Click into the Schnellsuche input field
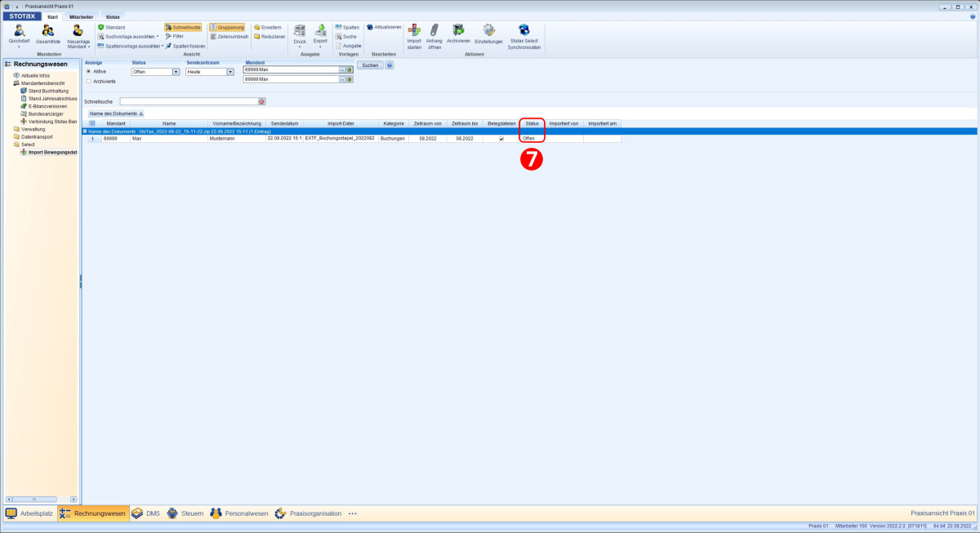 188,101
